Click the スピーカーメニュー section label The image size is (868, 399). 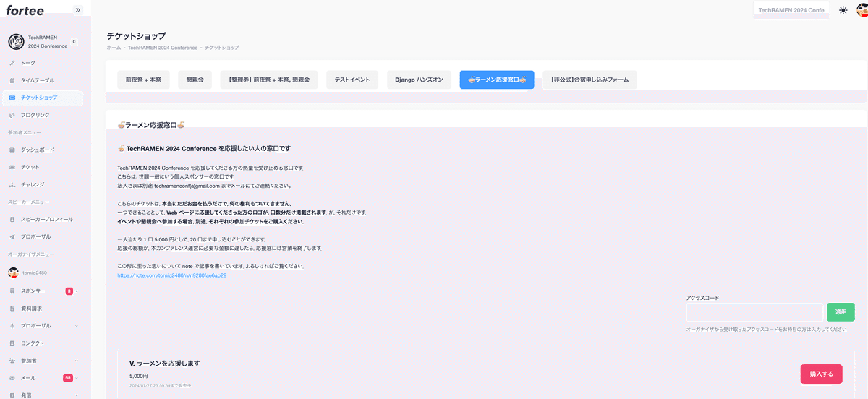pyautogui.click(x=28, y=202)
